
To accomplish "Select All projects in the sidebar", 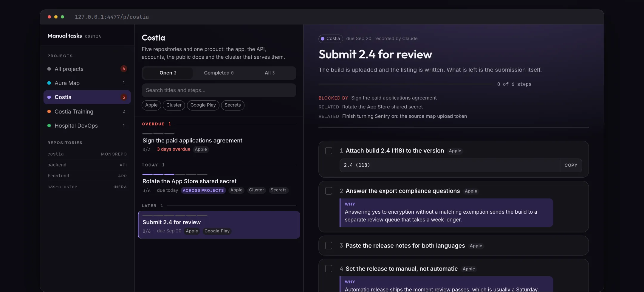I will [x=87, y=69].
